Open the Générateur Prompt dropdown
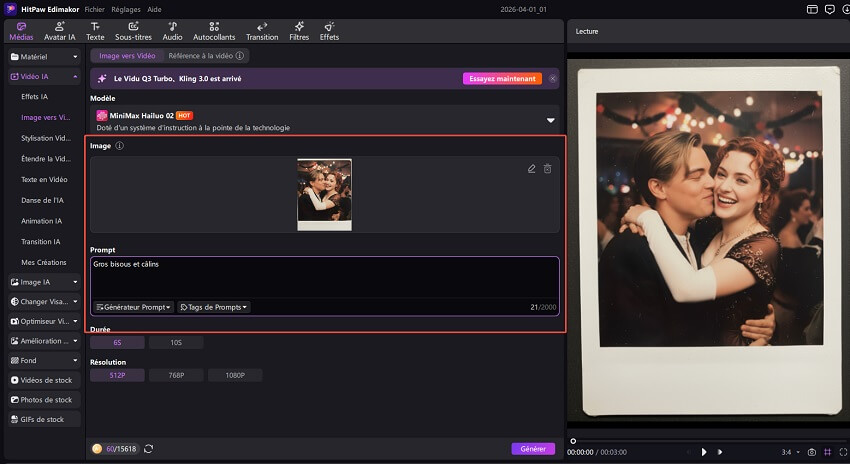The height and width of the screenshot is (464, 850). pyautogui.click(x=134, y=307)
